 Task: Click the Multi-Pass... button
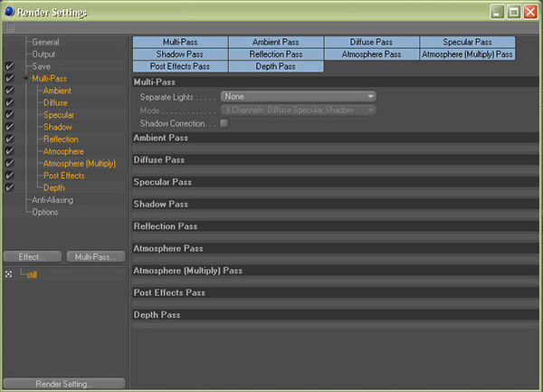[x=95, y=257]
